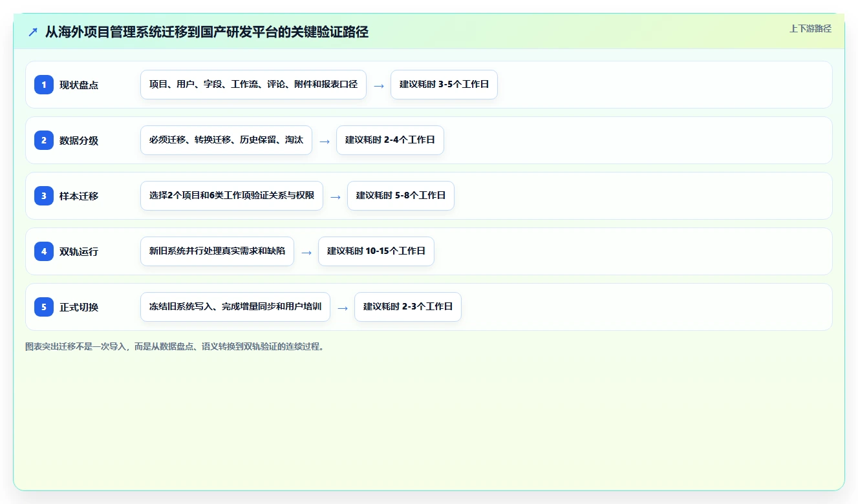Click the box 选择2个项目和6类工作项验证关系与权限
The width and height of the screenshot is (858, 504).
tap(231, 196)
